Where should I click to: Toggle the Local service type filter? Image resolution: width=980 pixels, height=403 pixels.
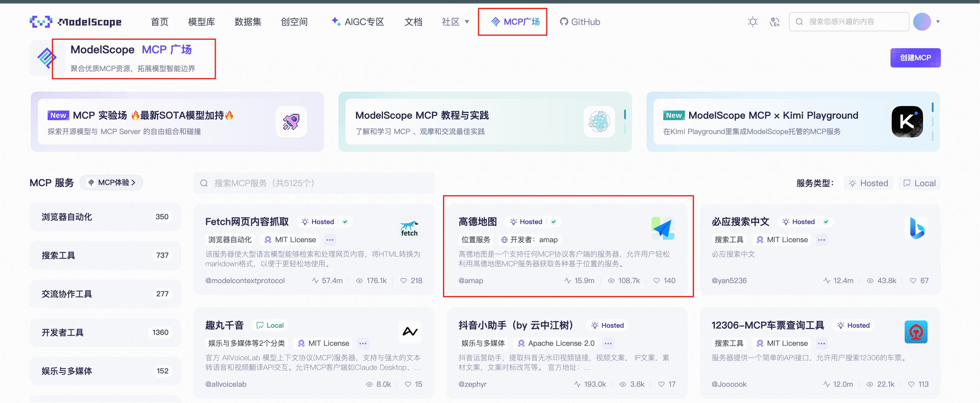click(x=919, y=183)
